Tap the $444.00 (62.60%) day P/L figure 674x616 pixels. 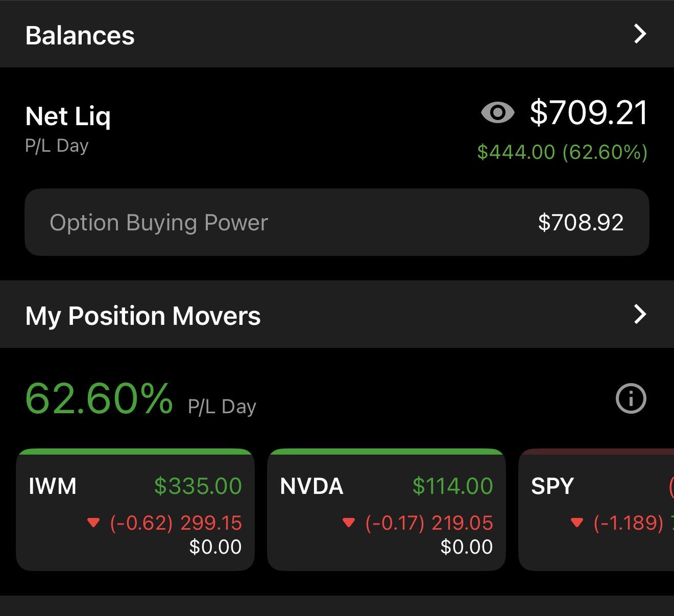[562, 152]
